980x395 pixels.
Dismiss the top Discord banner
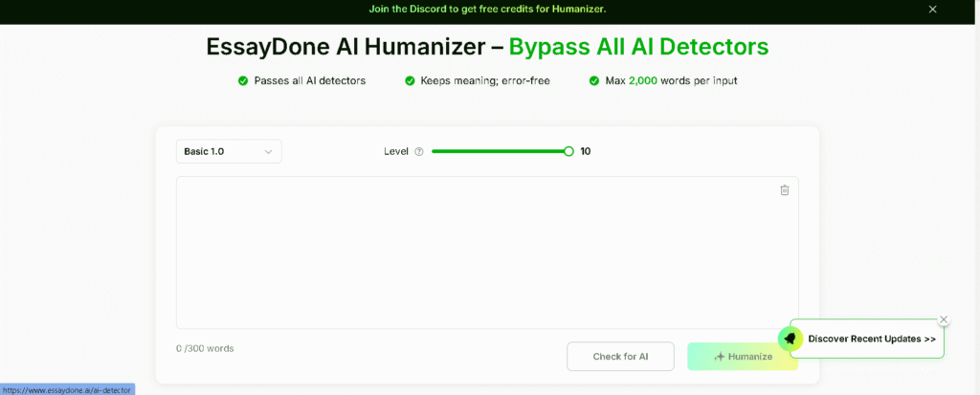[x=933, y=10]
